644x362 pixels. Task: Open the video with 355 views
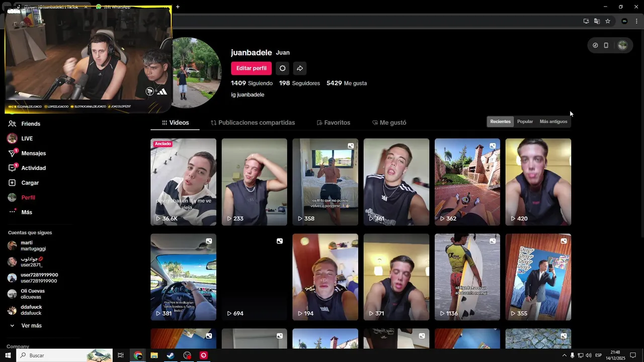point(538,277)
